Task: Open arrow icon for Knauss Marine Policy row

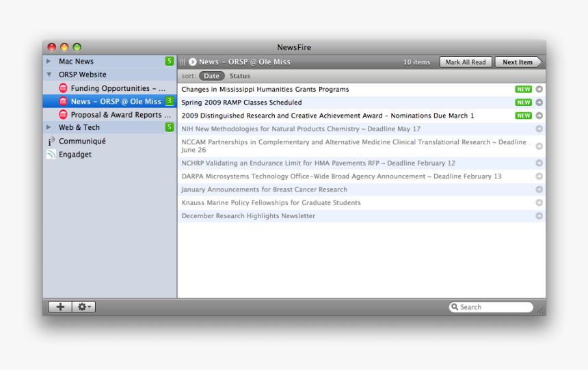Action: (x=539, y=202)
